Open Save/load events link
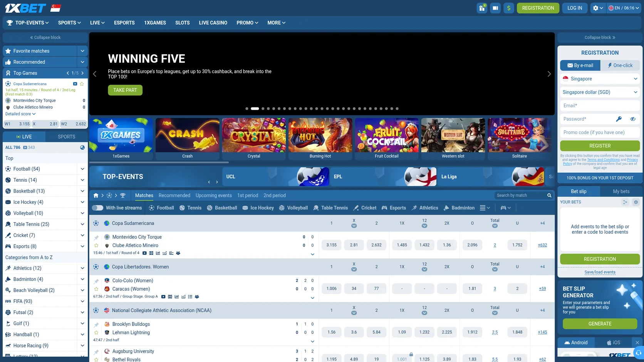Image resolution: width=644 pixels, height=362 pixels. click(600, 272)
